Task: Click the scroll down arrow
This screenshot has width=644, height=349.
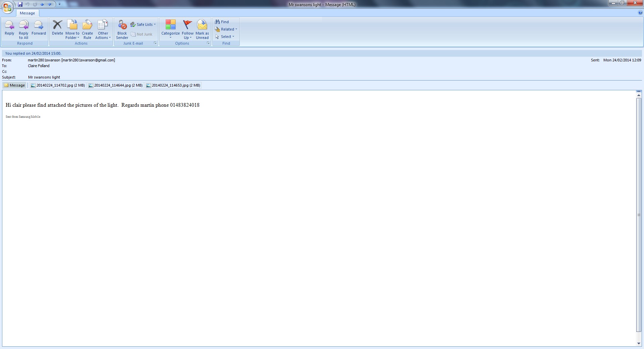Action: point(639,343)
